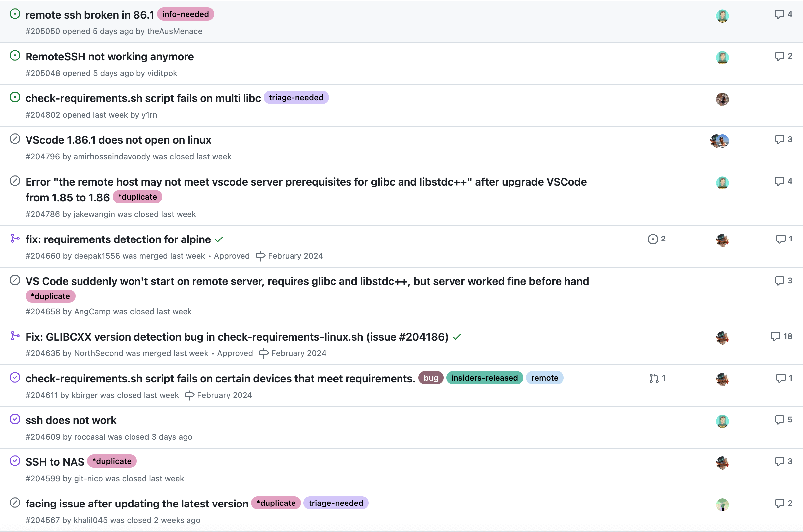This screenshot has width=803, height=532.
Task: Click not-planned icon for issue #204786
Action: point(15,181)
